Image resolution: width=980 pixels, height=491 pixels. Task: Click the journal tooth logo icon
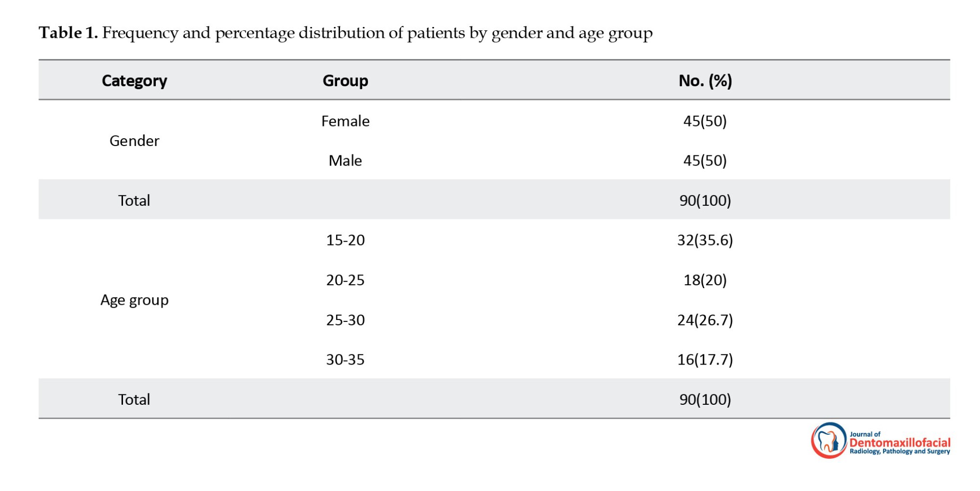coord(829,441)
